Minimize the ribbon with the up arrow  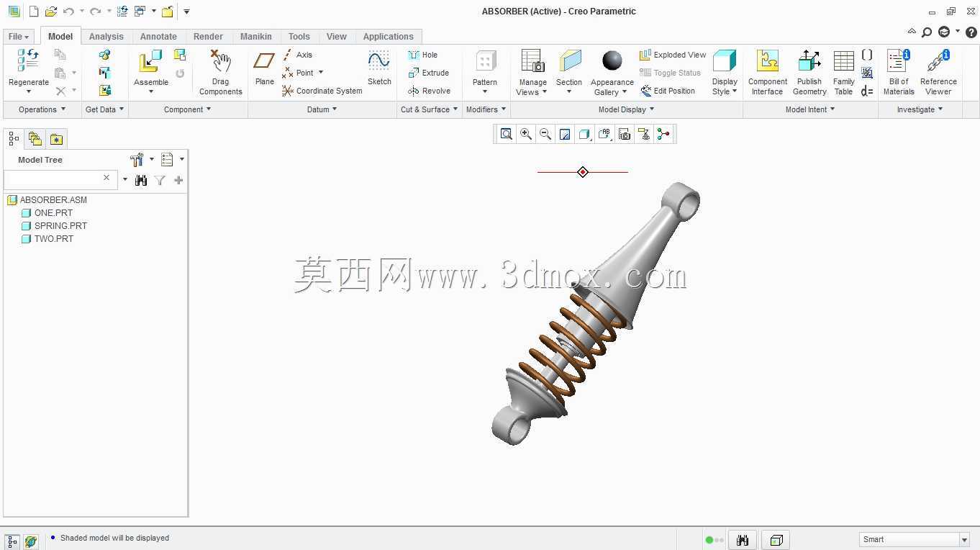(912, 32)
